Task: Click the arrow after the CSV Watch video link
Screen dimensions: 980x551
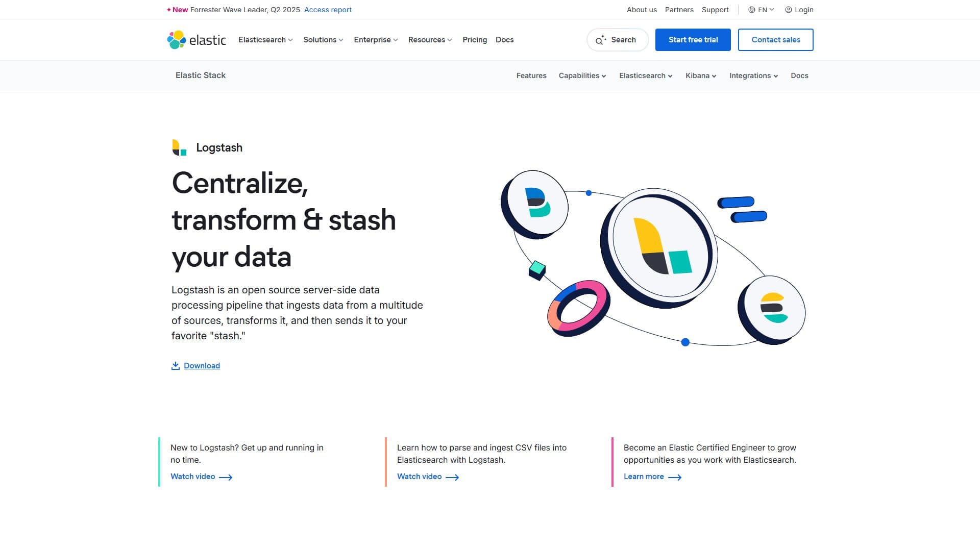Action: point(452,477)
